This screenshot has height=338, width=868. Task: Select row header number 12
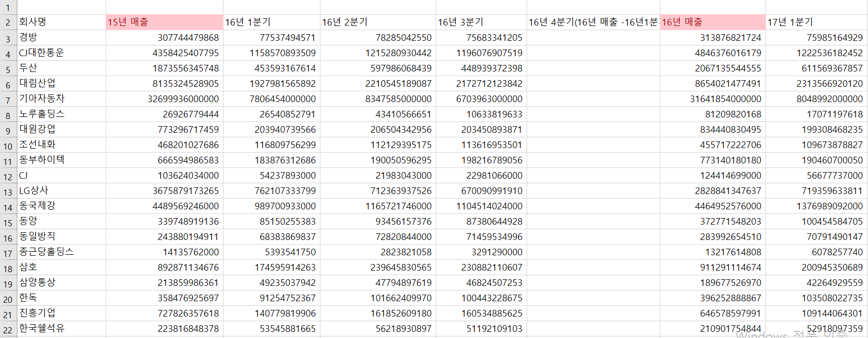[8, 176]
